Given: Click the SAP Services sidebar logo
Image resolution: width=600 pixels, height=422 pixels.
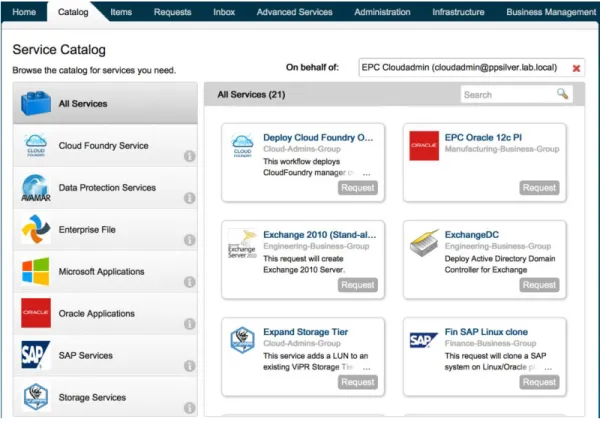Looking at the screenshot, I should point(36,355).
